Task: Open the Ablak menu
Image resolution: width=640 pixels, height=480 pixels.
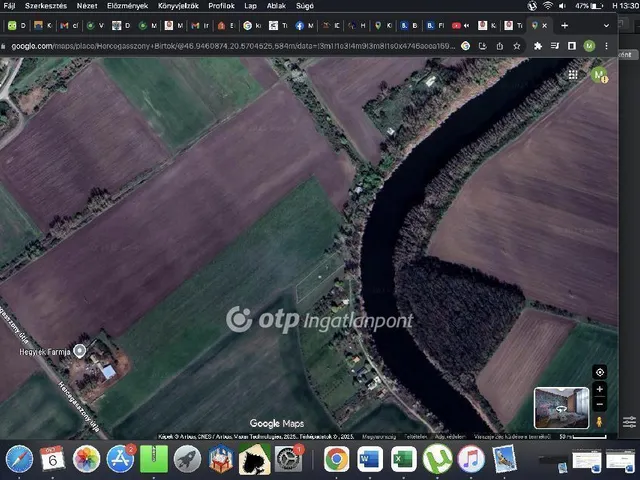Action: click(276, 6)
